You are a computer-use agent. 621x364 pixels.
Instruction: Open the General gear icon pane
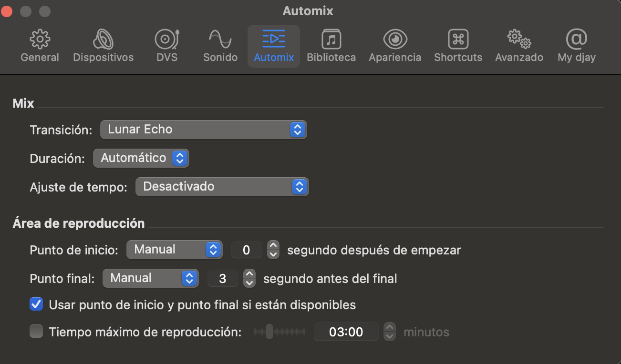(x=40, y=46)
